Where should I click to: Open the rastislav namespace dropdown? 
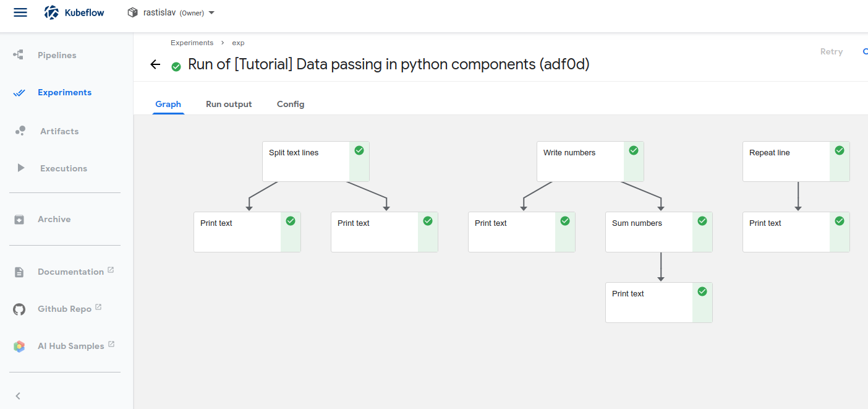[x=172, y=12]
